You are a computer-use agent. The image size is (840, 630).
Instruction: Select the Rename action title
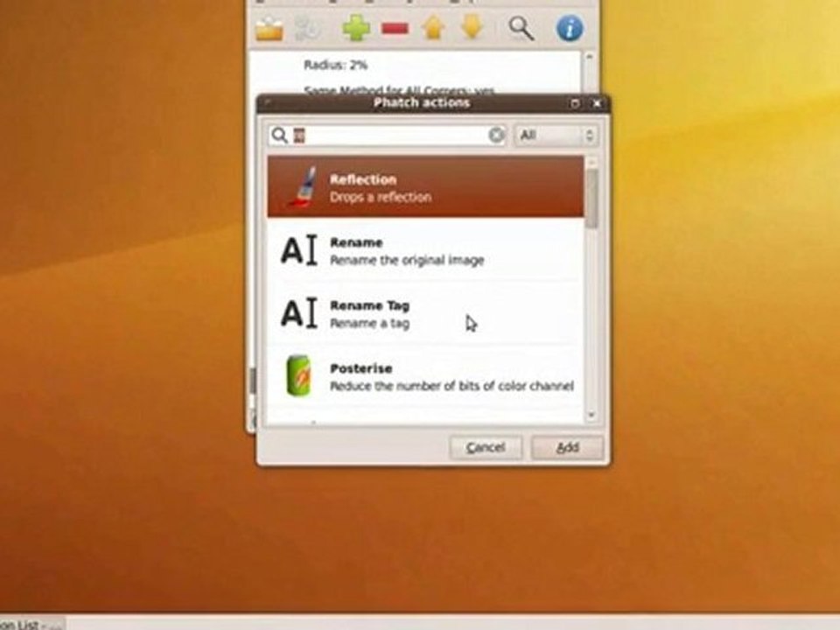coord(356,242)
